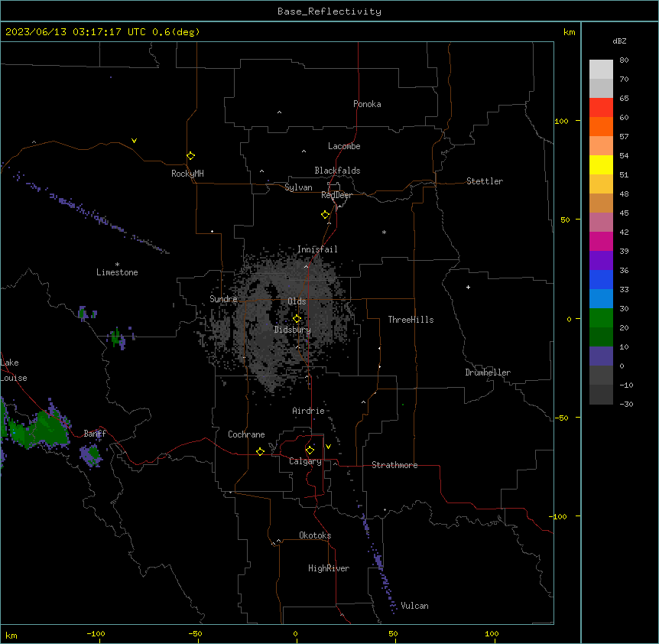Click the Drumheller city label
The height and width of the screenshot is (644, 659).
488,372
